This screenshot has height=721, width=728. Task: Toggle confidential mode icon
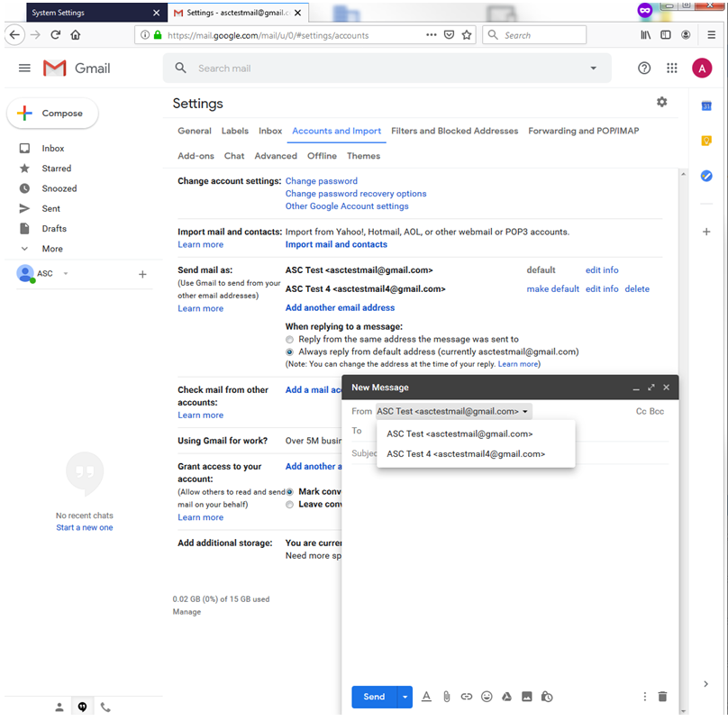click(547, 697)
